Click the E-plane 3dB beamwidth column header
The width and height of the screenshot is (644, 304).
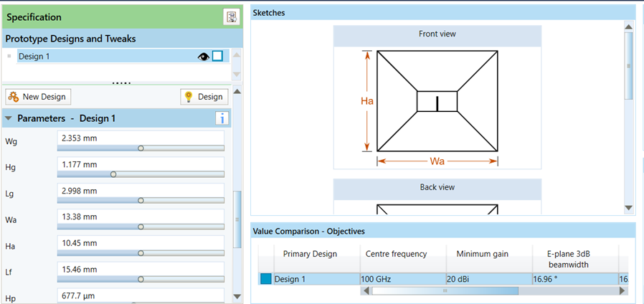coord(575,259)
